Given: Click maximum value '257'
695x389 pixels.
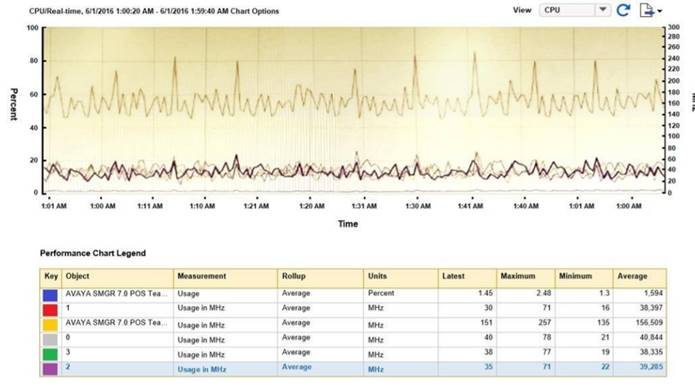Looking at the screenshot, I should (x=545, y=323).
